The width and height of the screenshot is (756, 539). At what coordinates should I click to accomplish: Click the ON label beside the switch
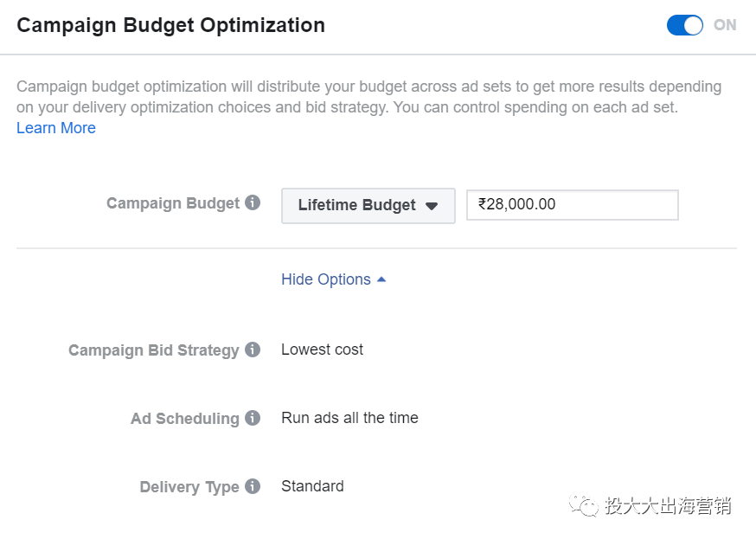pyautogui.click(x=725, y=25)
